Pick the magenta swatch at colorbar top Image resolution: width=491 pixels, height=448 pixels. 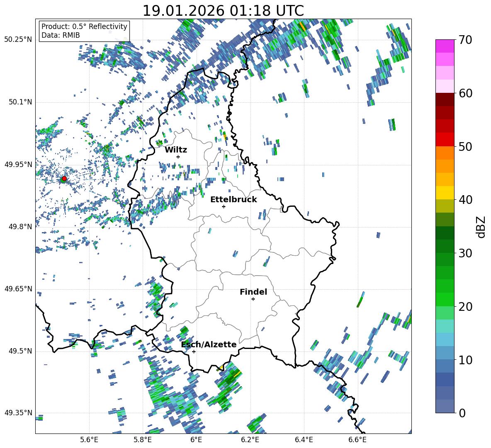click(x=445, y=46)
